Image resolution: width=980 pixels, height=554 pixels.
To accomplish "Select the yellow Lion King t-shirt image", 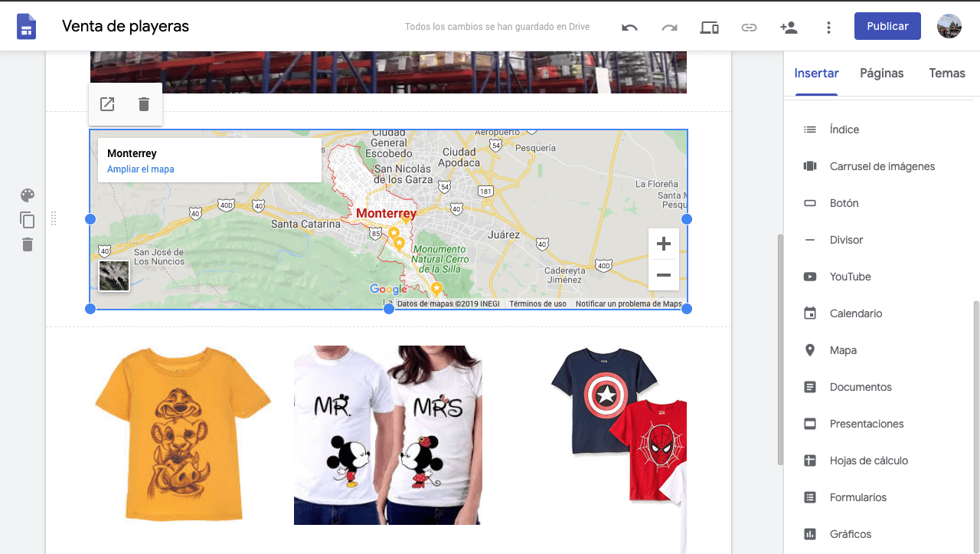I will pyautogui.click(x=183, y=434).
